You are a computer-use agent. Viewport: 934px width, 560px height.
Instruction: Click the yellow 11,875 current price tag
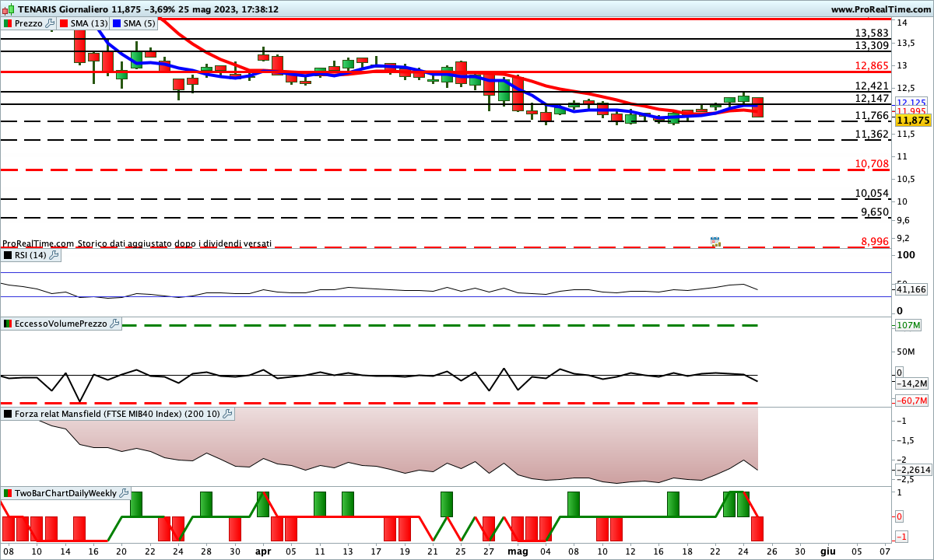pos(912,121)
